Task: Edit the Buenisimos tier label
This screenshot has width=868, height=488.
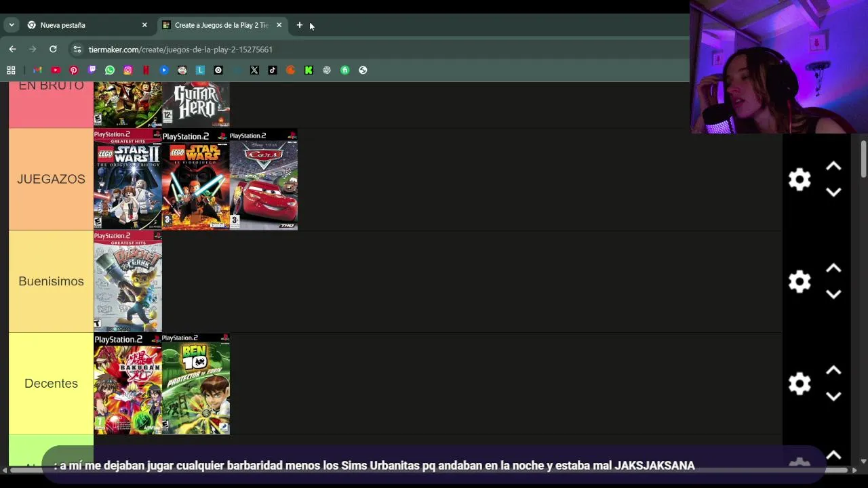Action: (51, 281)
